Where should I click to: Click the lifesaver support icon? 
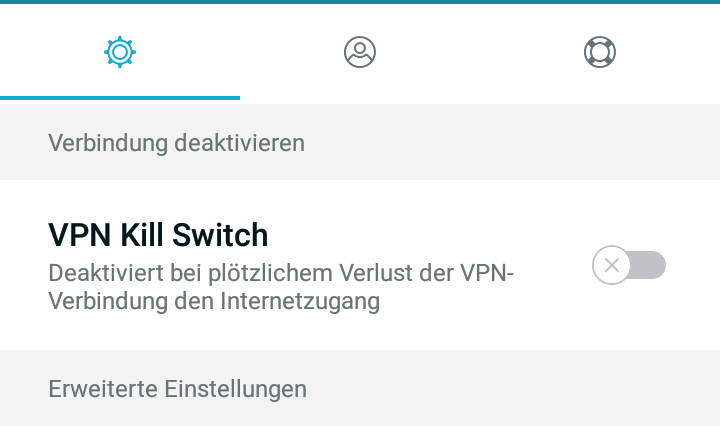click(x=600, y=52)
